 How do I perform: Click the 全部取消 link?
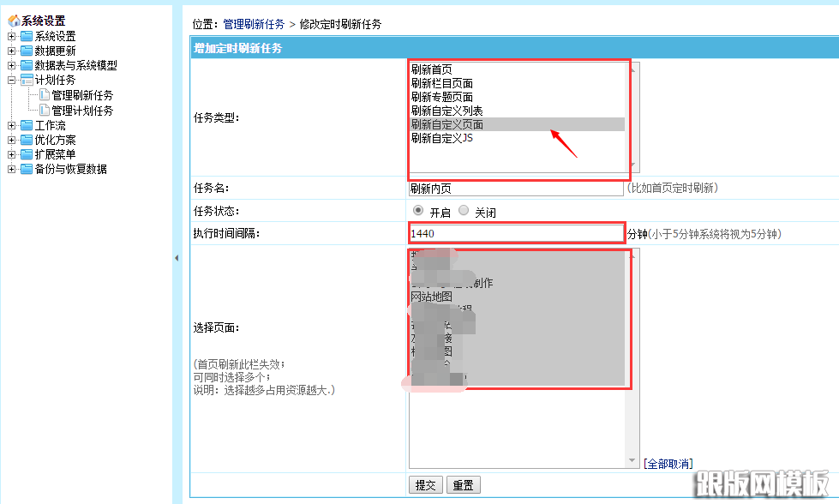668,463
